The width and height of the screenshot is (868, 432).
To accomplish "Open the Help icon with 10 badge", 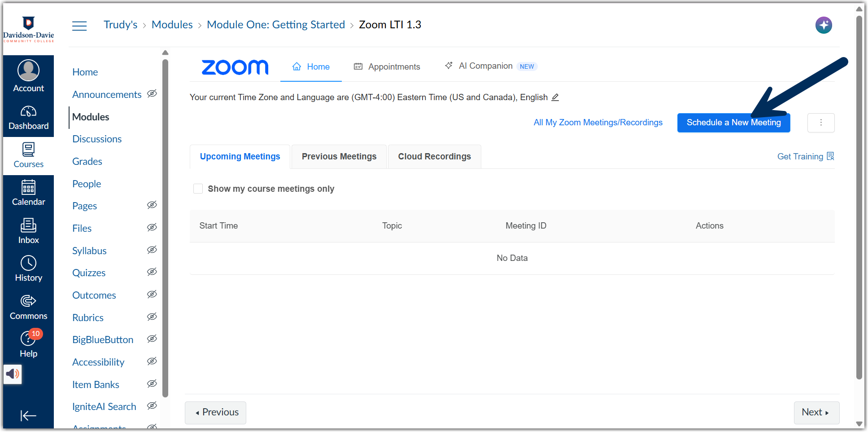I will [28, 339].
